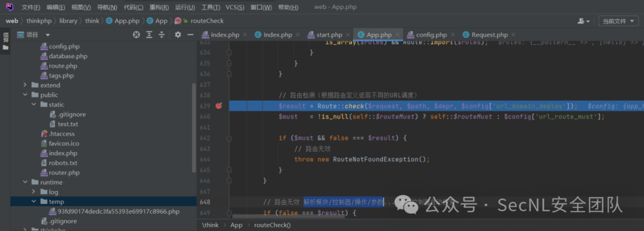Click the collapse all icon in project panel
Image resolution: width=644 pixels, height=231 pixels.
point(162,35)
